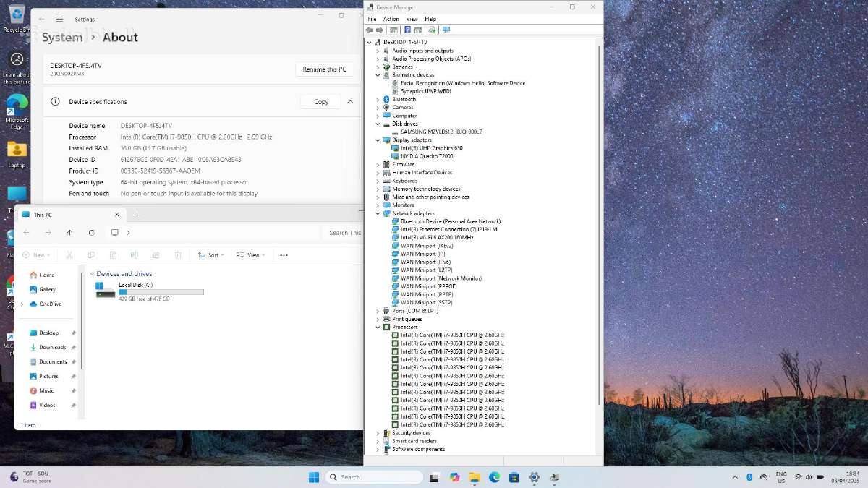Open the View menu in Device Manager
868x488 pixels.
pos(412,19)
